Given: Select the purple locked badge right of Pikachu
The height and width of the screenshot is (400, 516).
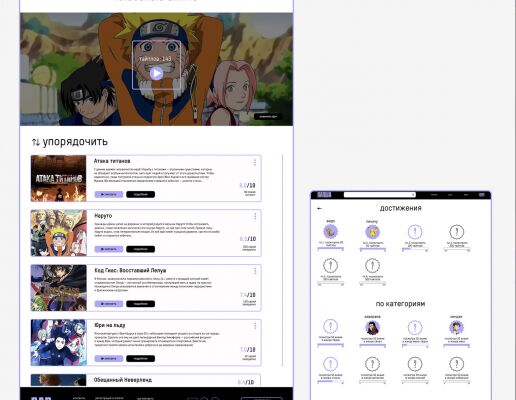Looking at the screenshot, I should tap(415, 232).
